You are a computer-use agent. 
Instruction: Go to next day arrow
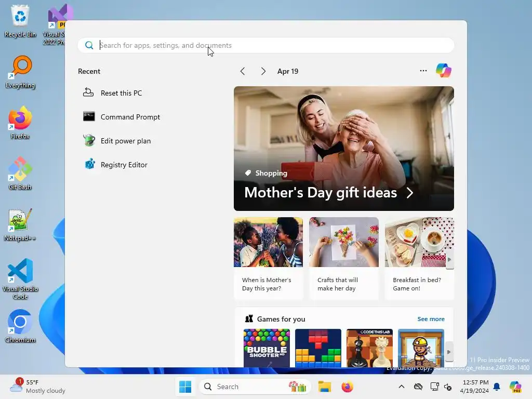(x=263, y=71)
